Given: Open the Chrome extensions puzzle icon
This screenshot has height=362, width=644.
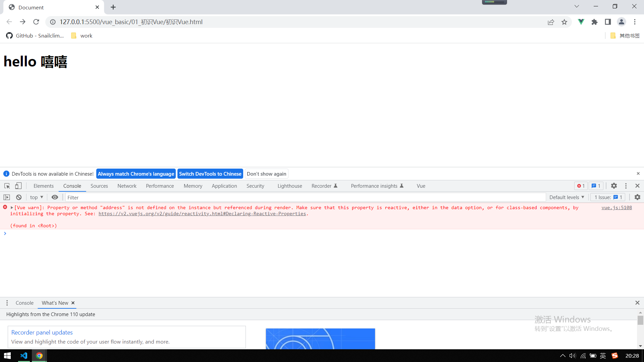Looking at the screenshot, I should tap(594, 22).
